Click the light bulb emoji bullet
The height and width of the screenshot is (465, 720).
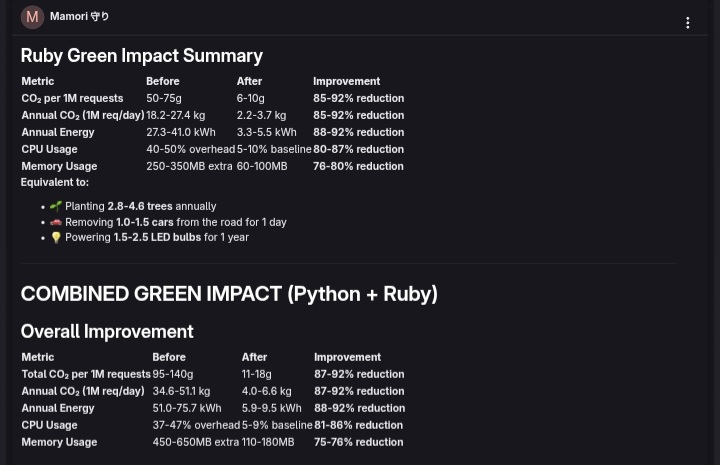tap(56, 237)
